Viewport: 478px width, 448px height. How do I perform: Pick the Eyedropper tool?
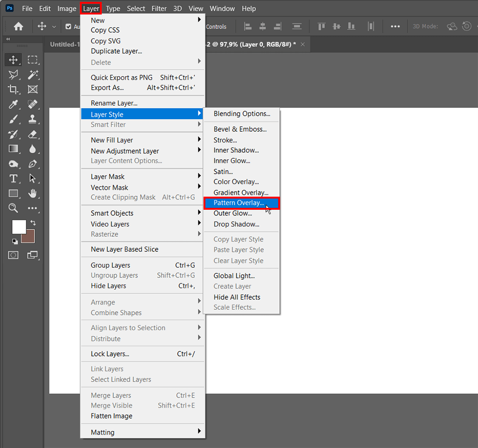coord(13,104)
